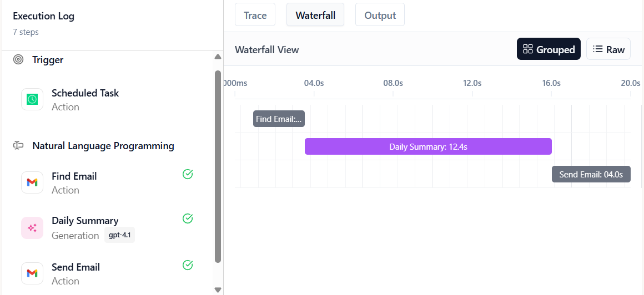Select the Waterfall tab
The height and width of the screenshot is (295, 644).
coord(315,15)
